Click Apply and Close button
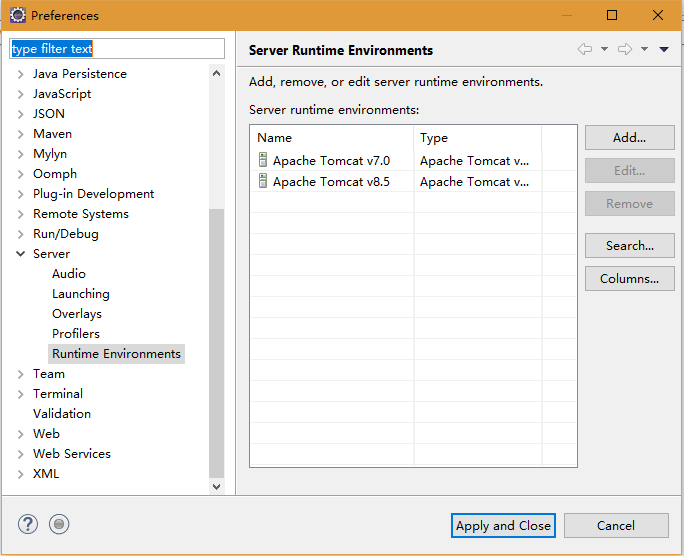 tap(503, 525)
